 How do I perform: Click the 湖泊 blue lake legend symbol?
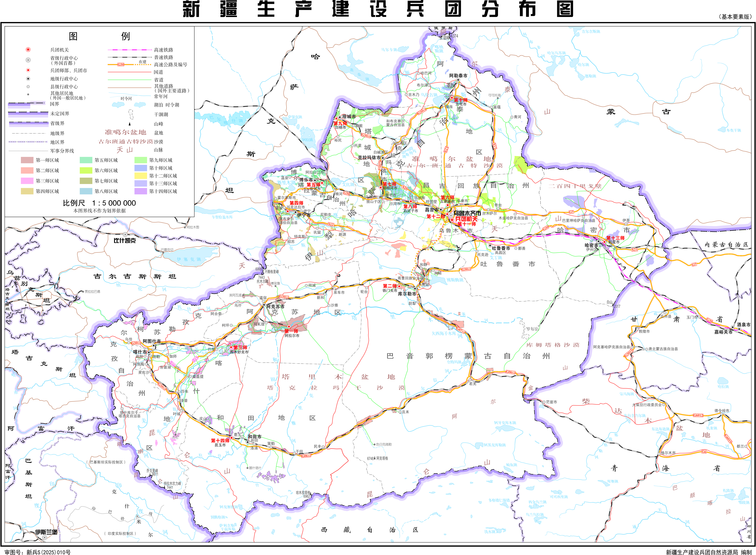coord(118,105)
